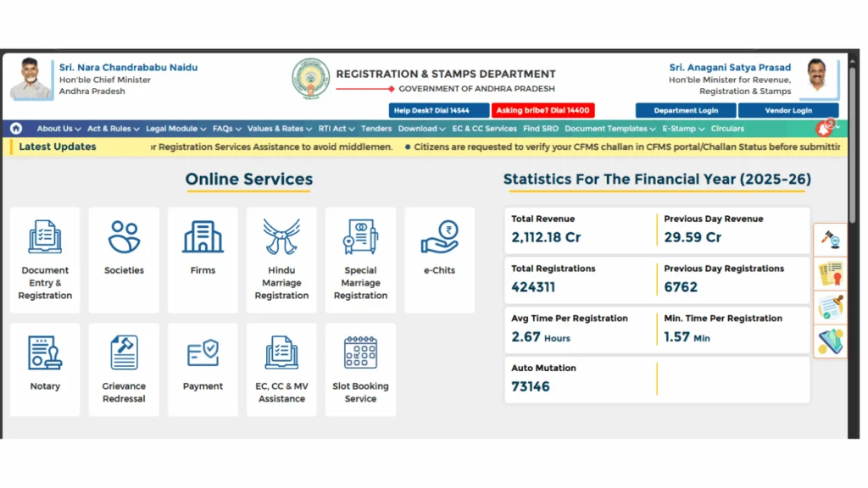This screenshot has width=868, height=488.
Task: Click the page's vertical scrollbar
Action: point(853,169)
